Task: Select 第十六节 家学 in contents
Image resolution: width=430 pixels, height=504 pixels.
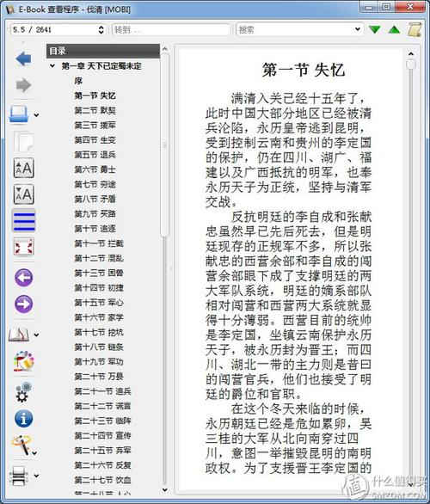Action: pos(99,317)
